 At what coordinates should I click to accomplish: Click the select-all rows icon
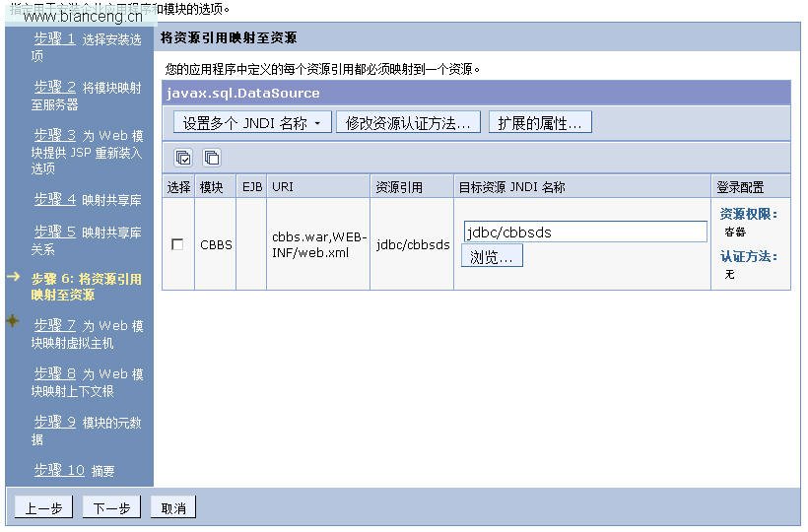pyautogui.click(x=183, y=157)
